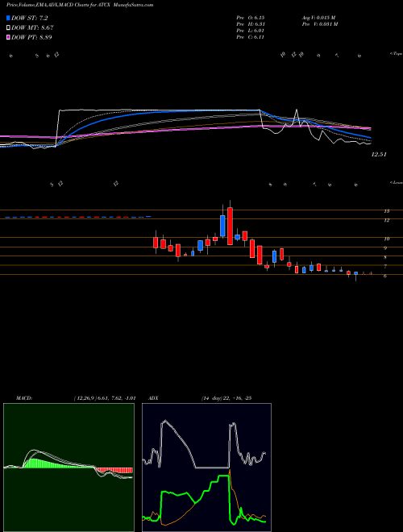
Task: Click the 'Pre V: 0.031 M' volume text
Action: [321, 24]
